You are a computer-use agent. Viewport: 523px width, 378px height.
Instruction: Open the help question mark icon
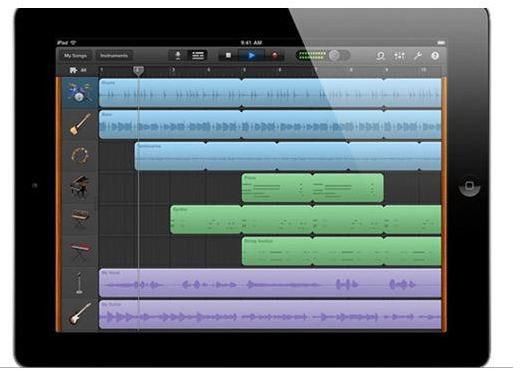point(435,56)
